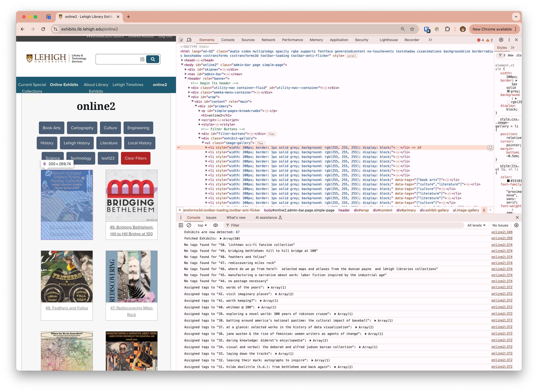Screen dimensions: 538x392
Task: Toggle the device toolbar icon
Action: (x=189, y=40)
